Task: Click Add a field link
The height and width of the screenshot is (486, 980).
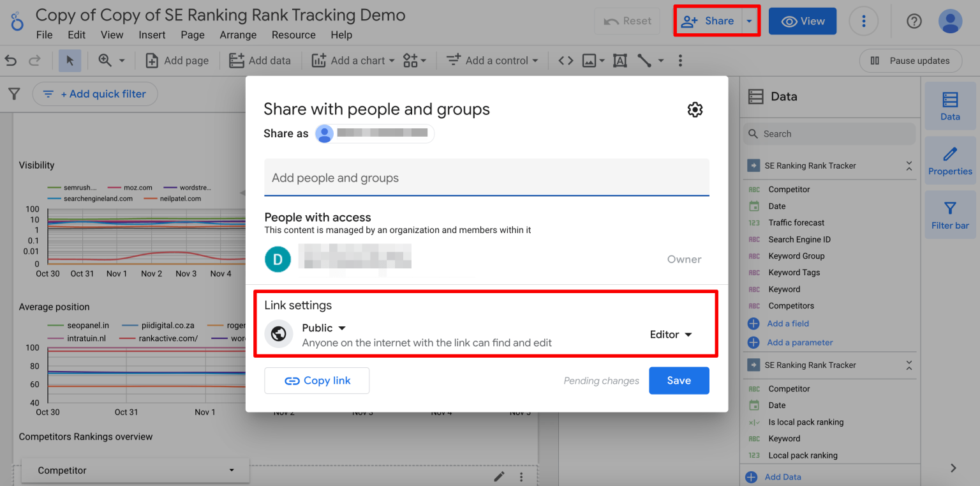Action: tap(788, 324)
